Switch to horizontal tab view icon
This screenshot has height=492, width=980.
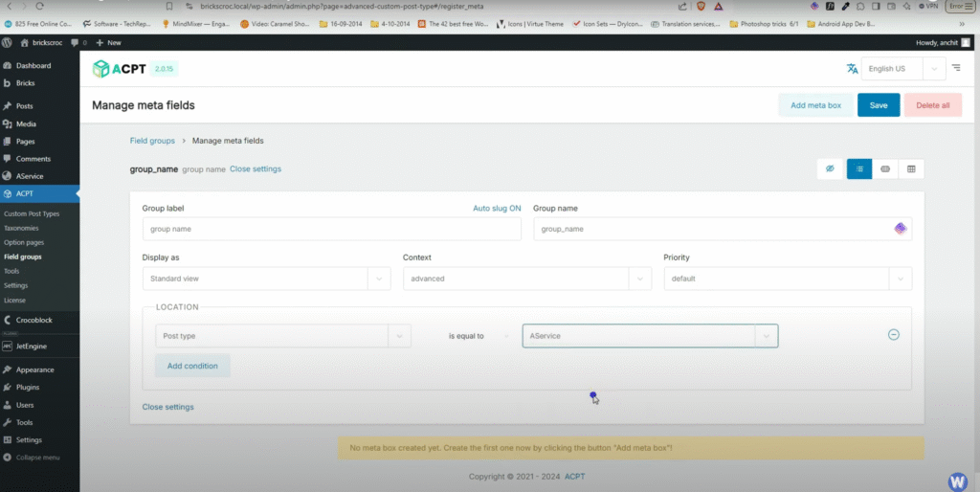(885, 168)
